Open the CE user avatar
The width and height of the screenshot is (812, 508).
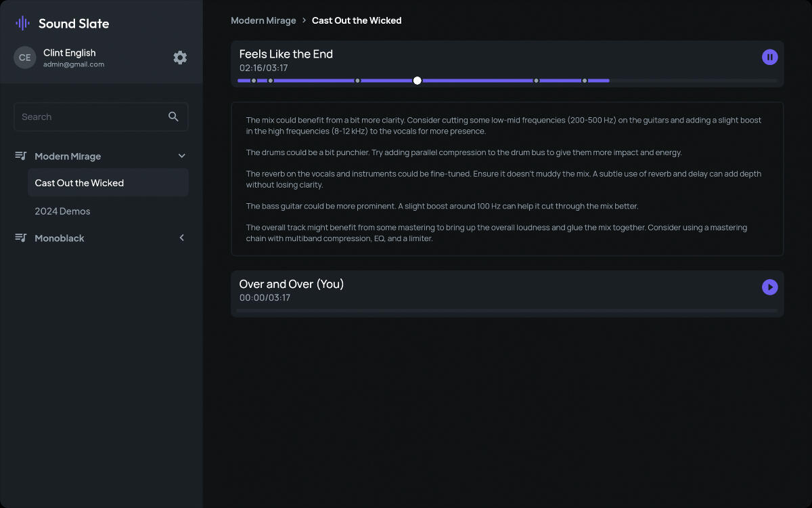coord(25,58)
